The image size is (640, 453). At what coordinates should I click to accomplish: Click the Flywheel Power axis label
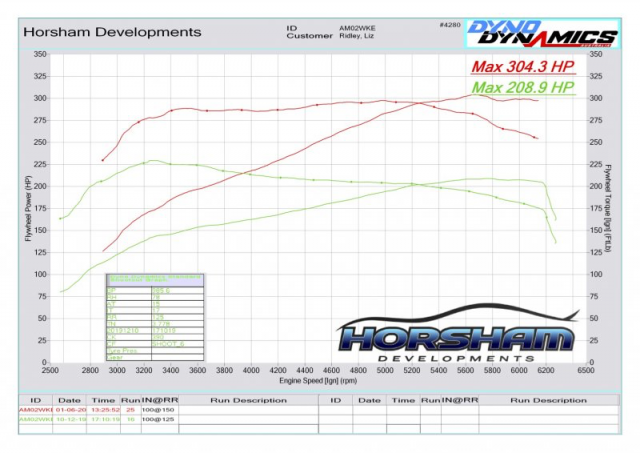click(x=28, y=208)
